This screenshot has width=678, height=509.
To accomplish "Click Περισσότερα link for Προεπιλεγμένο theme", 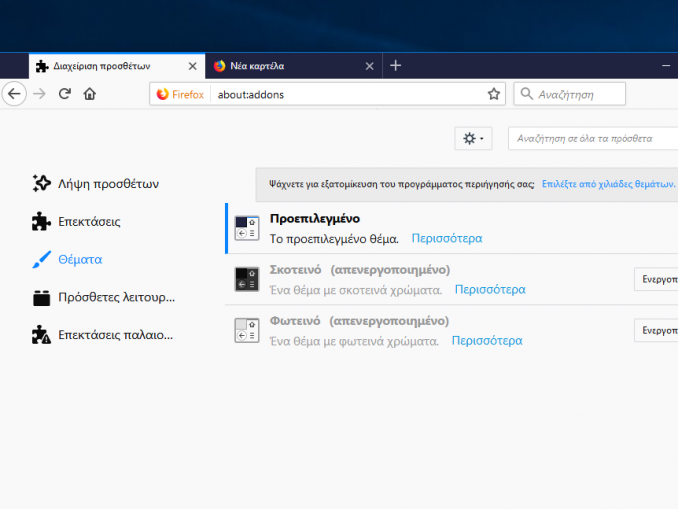I will coord(447,239).
